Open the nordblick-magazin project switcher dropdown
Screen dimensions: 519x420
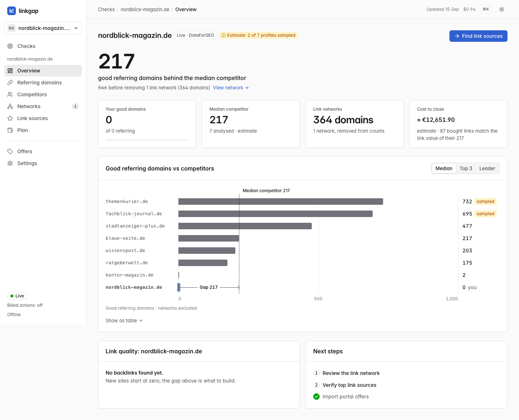[x=43, y=28]
